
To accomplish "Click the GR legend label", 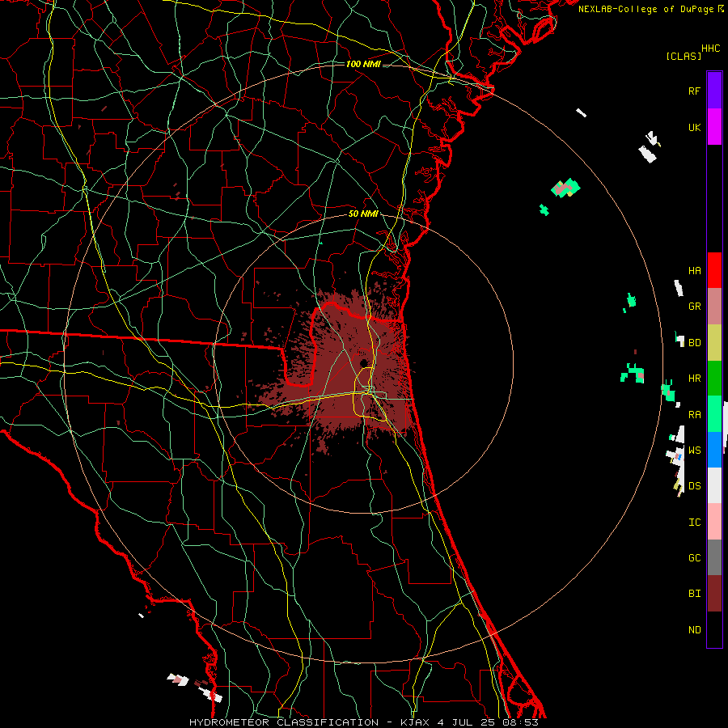I will point(695,307).
